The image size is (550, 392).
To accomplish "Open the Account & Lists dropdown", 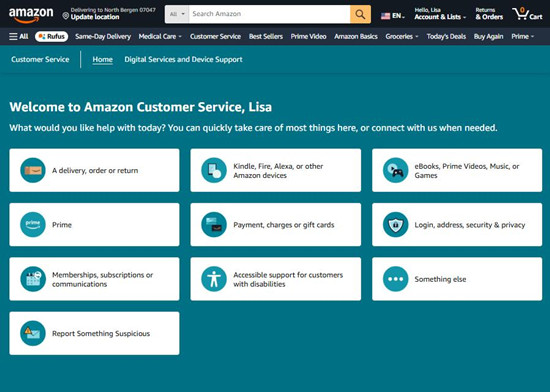I will pyautogui.click(x=440, y=14).
